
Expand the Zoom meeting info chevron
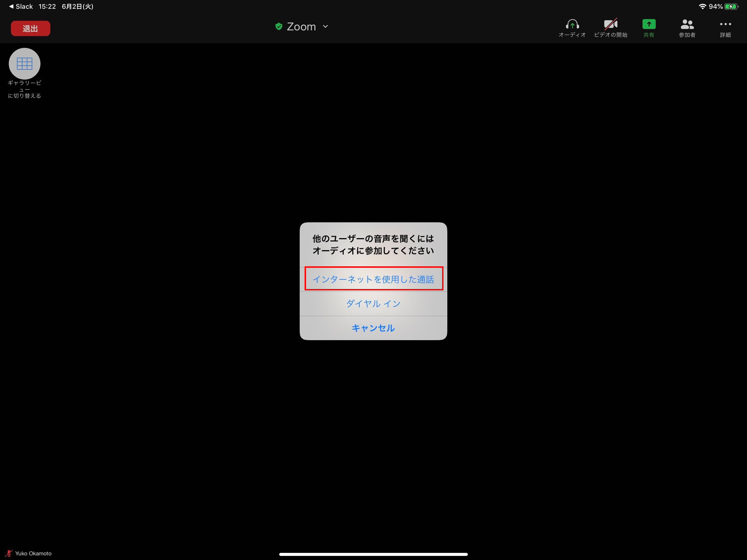point(325,26)
